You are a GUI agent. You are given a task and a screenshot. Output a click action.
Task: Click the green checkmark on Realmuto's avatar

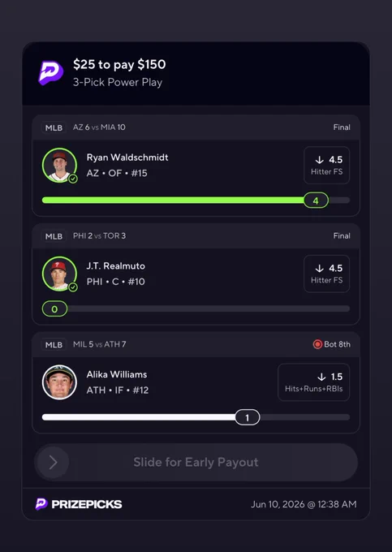73,287
